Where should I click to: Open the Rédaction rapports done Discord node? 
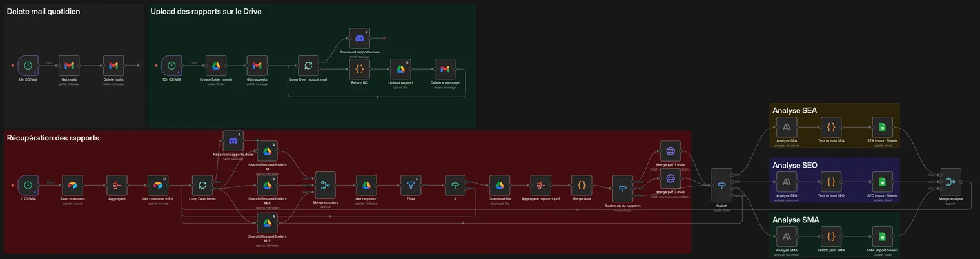[x=233, y=141]
